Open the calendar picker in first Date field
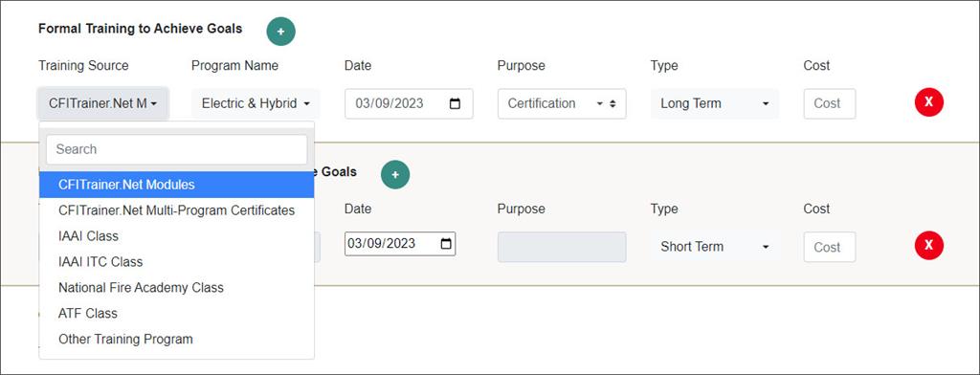Screen dimensions: 980x375 point(455,103)
